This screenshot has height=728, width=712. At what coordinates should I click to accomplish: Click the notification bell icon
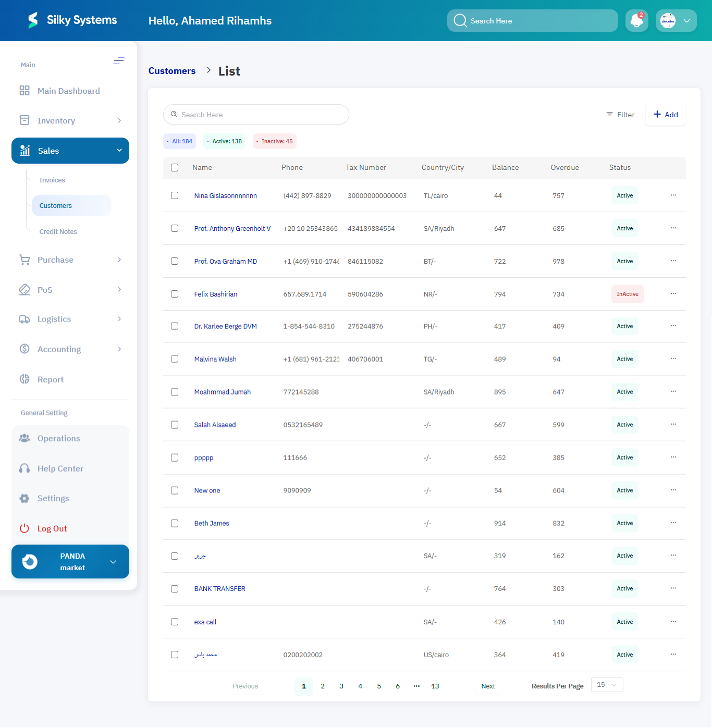click(x=636, y=20)
